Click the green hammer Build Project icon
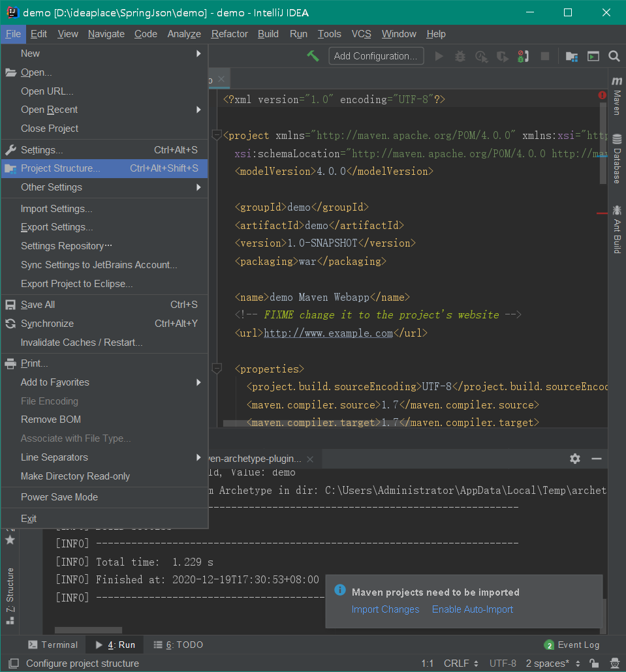This screenshot has width=626, height=672. point(313,56)
